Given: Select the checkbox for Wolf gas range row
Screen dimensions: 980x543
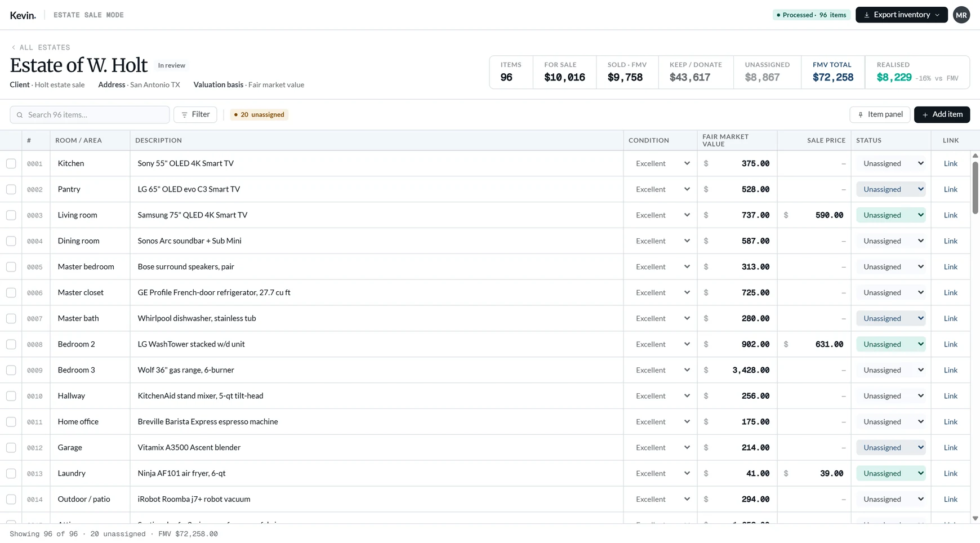Looking at the screenshot, I should [x=11, y=370].
